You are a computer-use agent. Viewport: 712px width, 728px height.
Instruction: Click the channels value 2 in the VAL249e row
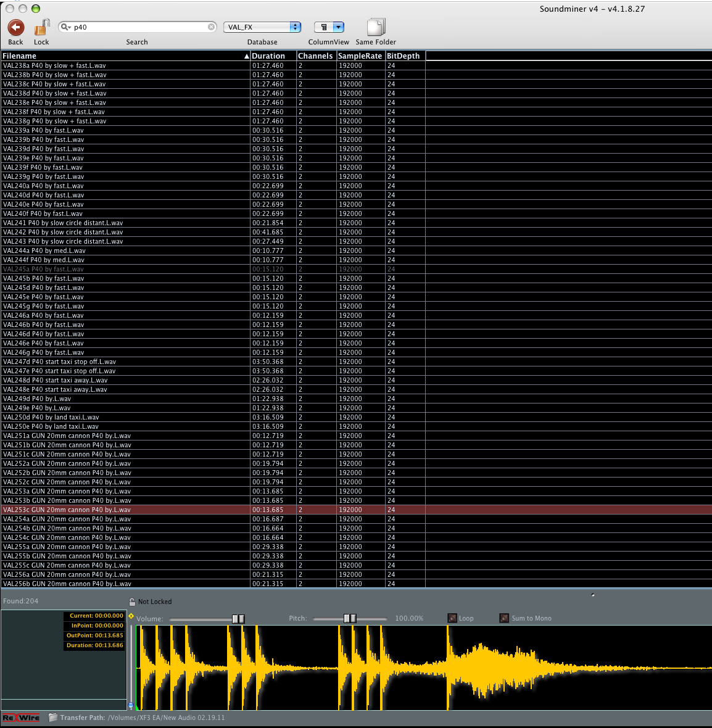pyautogui.click(x=300, y=408)
